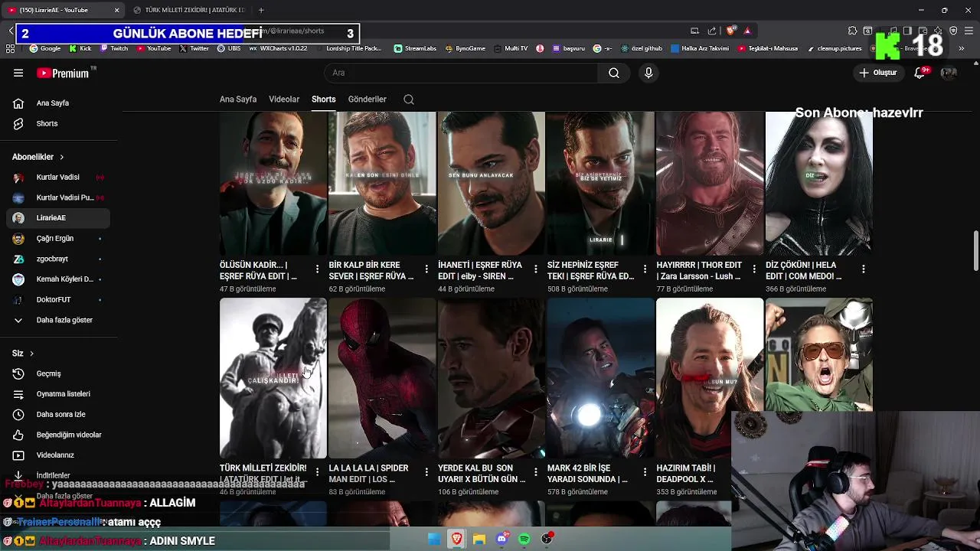Open options menu for ÖLÜSÜN KADİR short
980x551 pixels.
[317, 269]
